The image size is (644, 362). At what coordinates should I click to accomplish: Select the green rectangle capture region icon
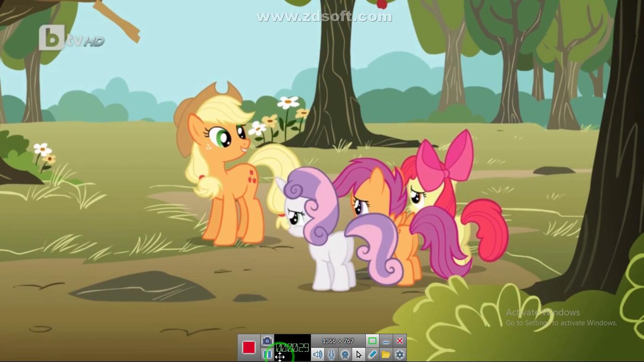[x=372, y=341]
